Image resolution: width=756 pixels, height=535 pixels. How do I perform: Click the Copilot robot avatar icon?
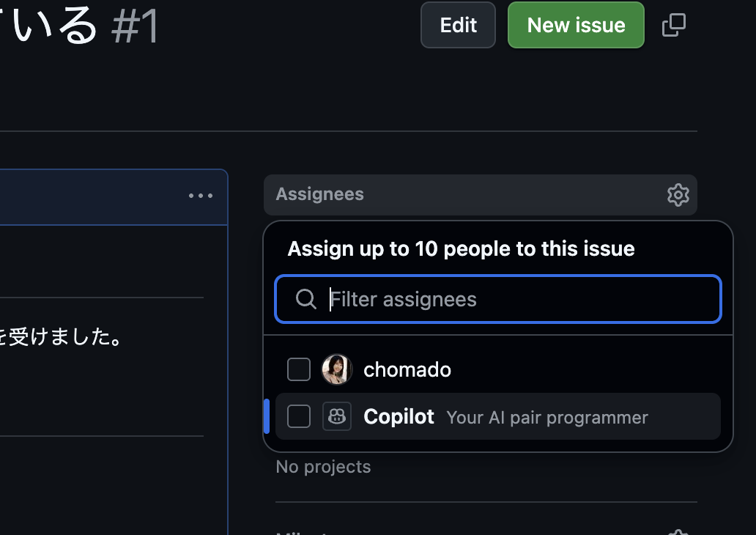(x=337, y=416)
